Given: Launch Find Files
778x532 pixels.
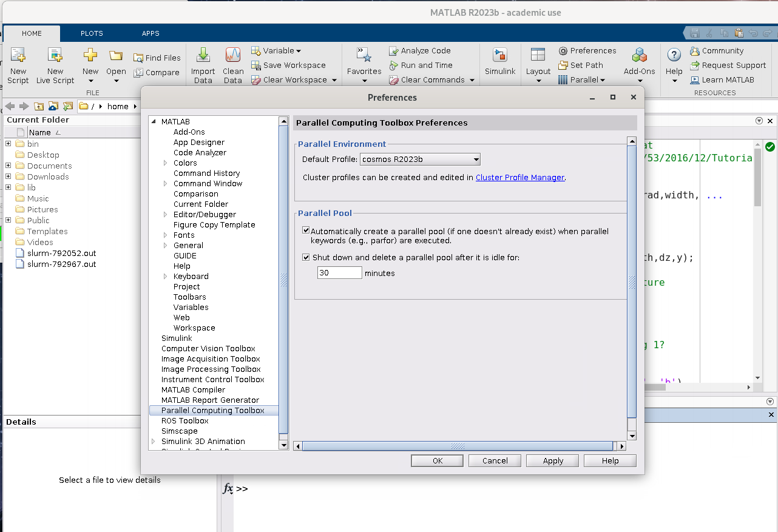Looking at the screenshot, I should [x=157, y=58].
